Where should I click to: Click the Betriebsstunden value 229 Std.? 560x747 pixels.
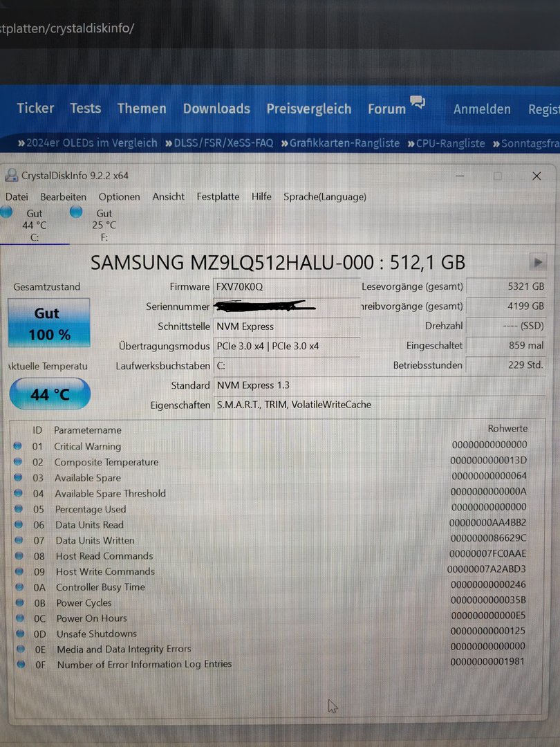tap(506, 365)
